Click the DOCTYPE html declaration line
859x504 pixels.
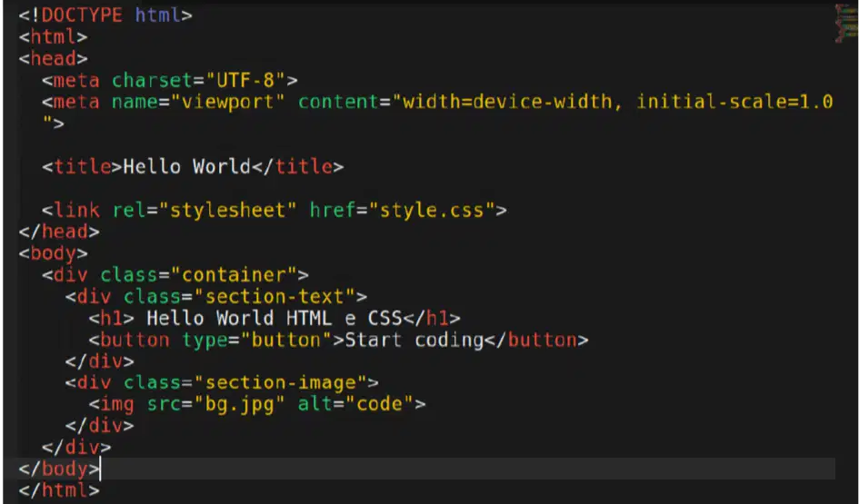coord(105,15)
